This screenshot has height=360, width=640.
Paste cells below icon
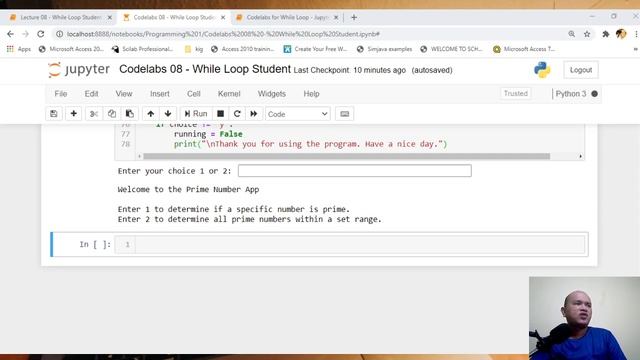point(130,114)
